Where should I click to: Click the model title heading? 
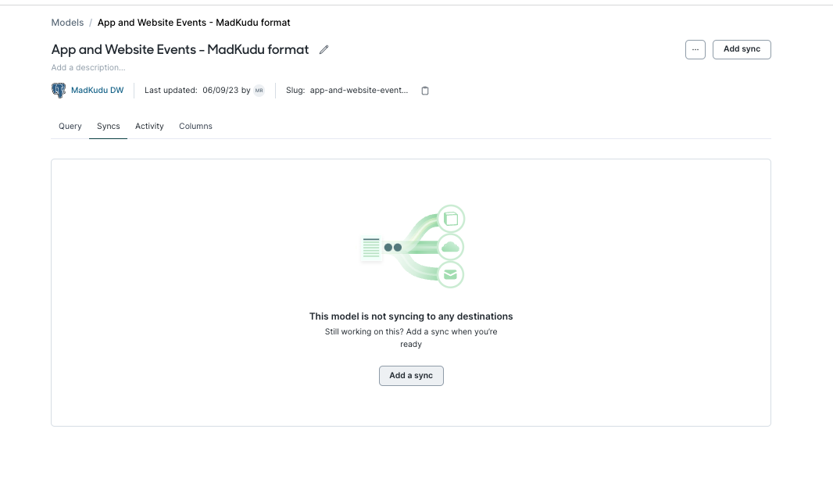(x=180, y=49)
